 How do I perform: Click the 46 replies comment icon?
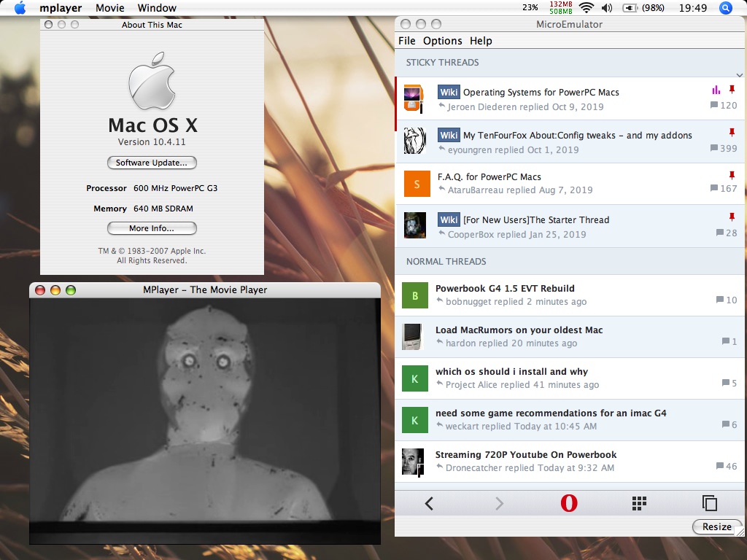719,466
